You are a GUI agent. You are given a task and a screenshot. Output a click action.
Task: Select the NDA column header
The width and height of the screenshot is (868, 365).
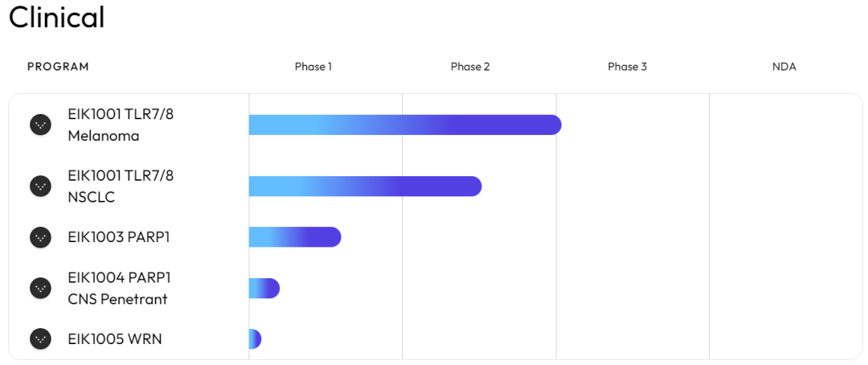[784, 67]
